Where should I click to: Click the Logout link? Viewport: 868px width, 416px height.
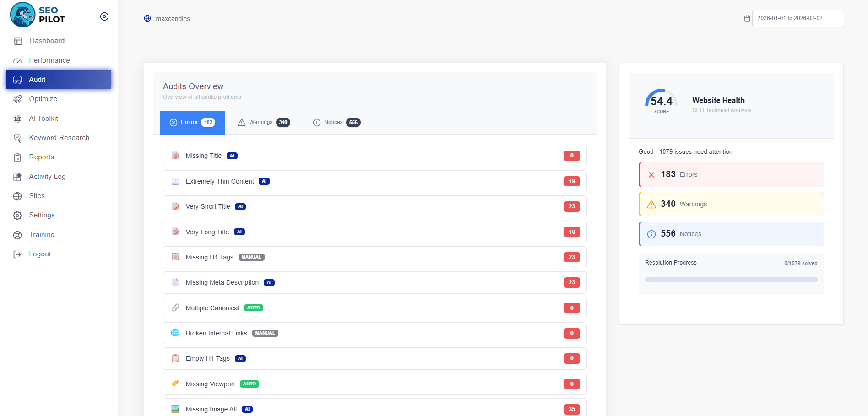coord(40,254)
